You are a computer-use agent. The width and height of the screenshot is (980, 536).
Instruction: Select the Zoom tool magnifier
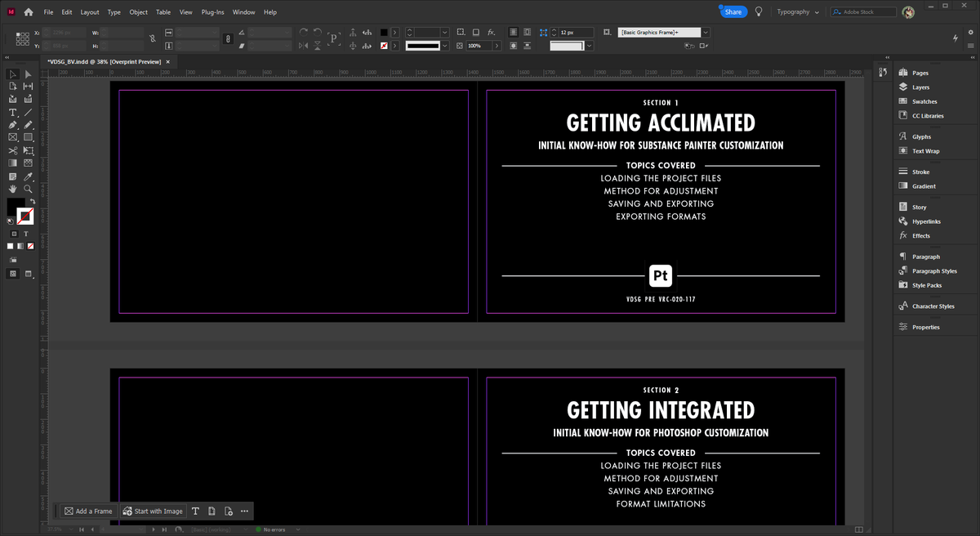point(28,189)
